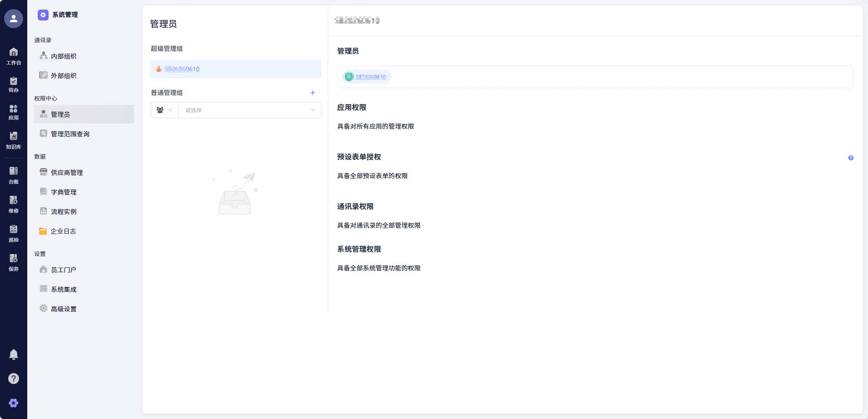The width and height of the screenshot is (868, 419).
Task: Open 外部组织 menu item
Action: [84, 75]
